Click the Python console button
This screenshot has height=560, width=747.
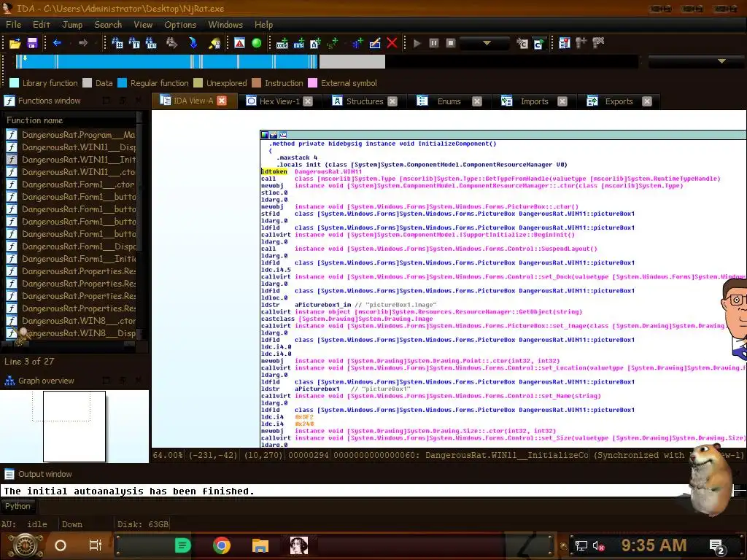tap(18, 506)
